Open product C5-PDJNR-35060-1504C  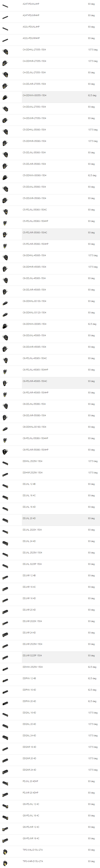click(35, 232)
